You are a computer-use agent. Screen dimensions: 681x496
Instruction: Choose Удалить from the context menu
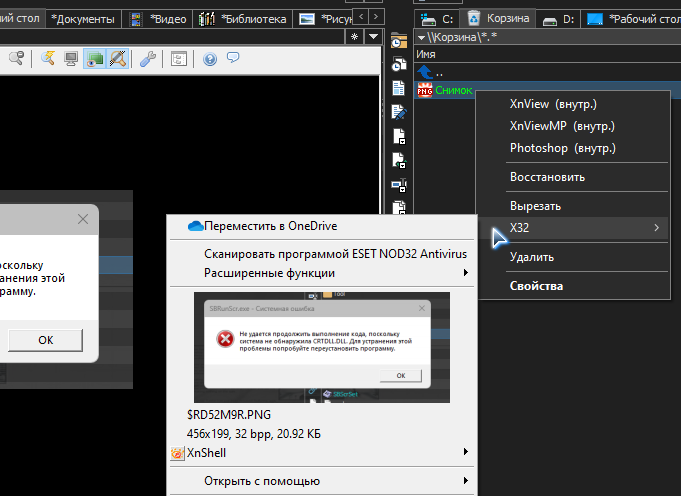[x=531, y=257]
